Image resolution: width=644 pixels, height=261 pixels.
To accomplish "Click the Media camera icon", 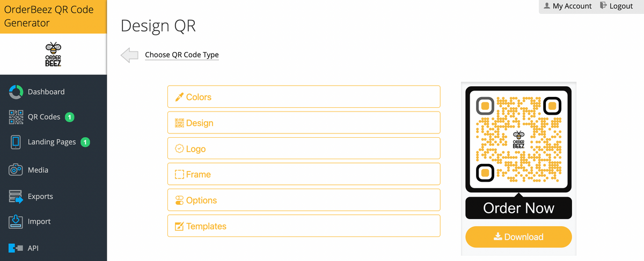I will tap(16, 170).
